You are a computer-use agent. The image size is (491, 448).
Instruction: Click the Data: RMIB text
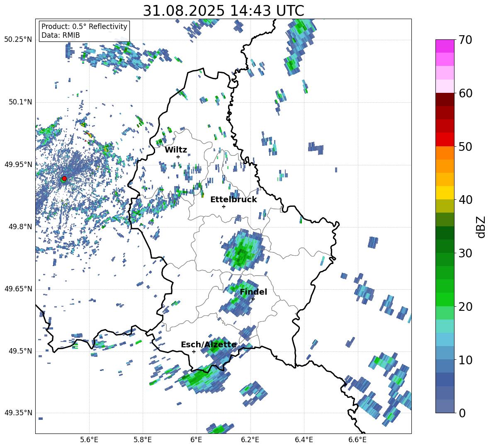click(x=61, y=35)
